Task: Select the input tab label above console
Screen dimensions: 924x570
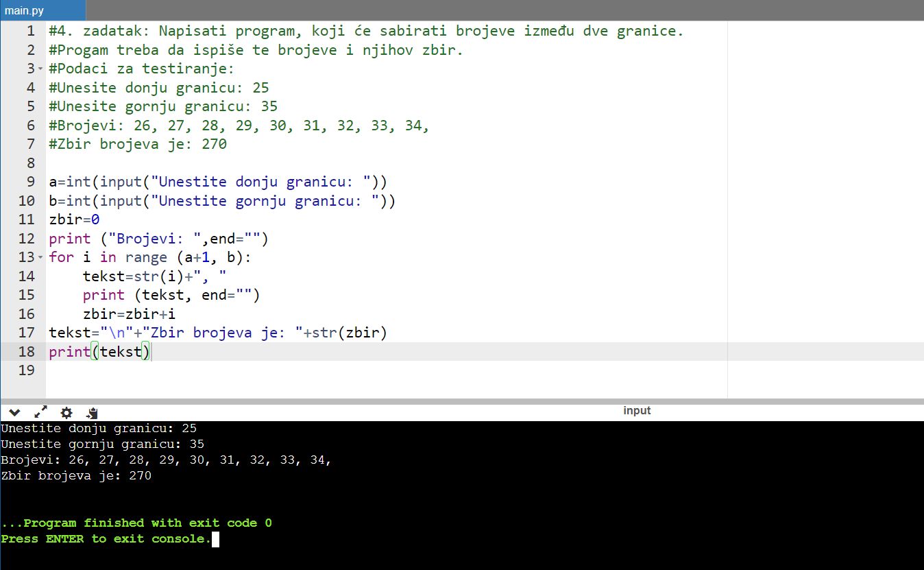Action: pos(636,410)
